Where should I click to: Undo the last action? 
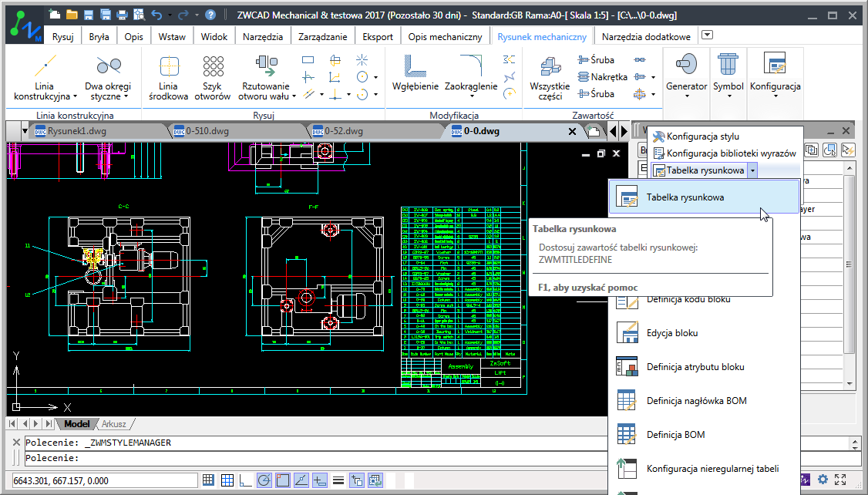pos(156,15)
